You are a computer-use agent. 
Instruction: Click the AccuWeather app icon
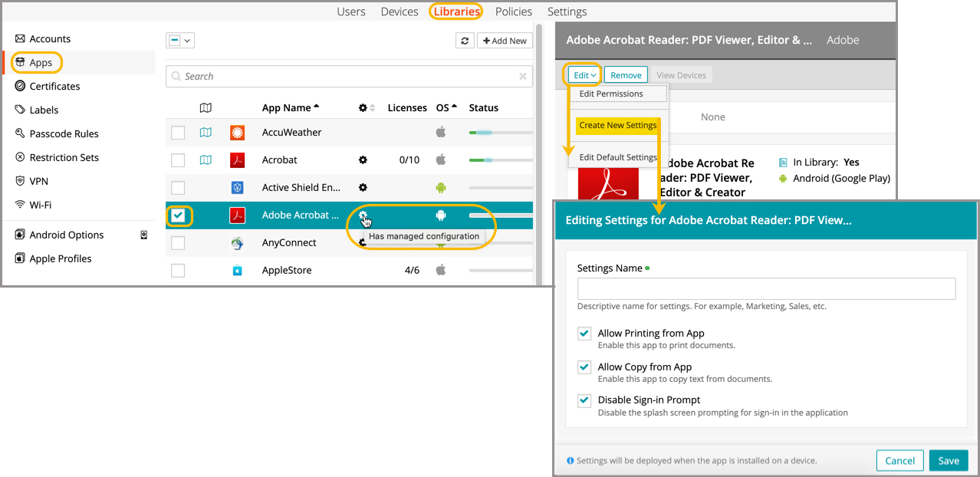238,133
